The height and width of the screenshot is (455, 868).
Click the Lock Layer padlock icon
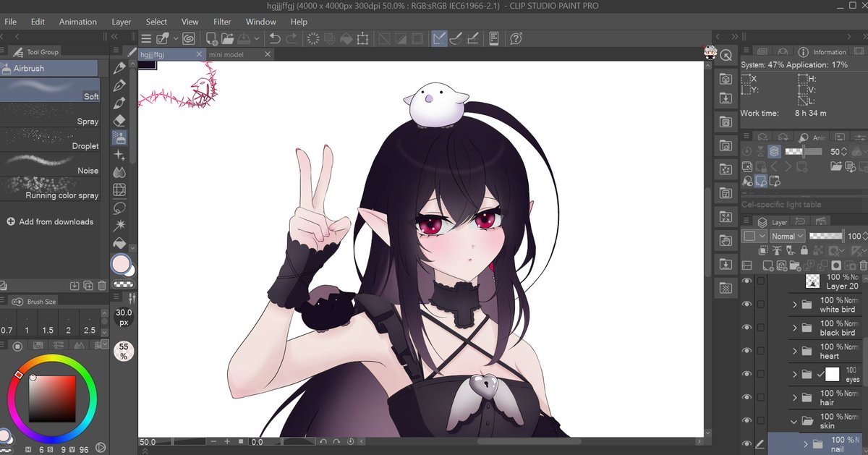804,250
